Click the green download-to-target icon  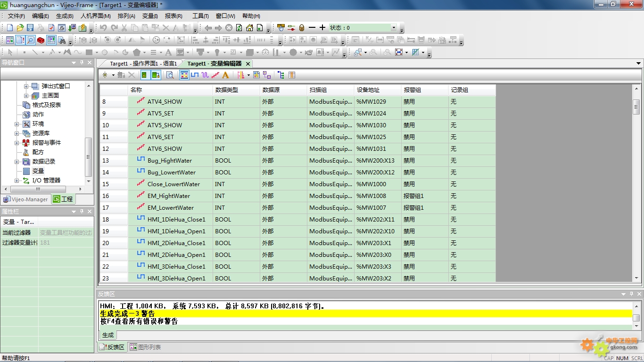(x=72, y=28)
